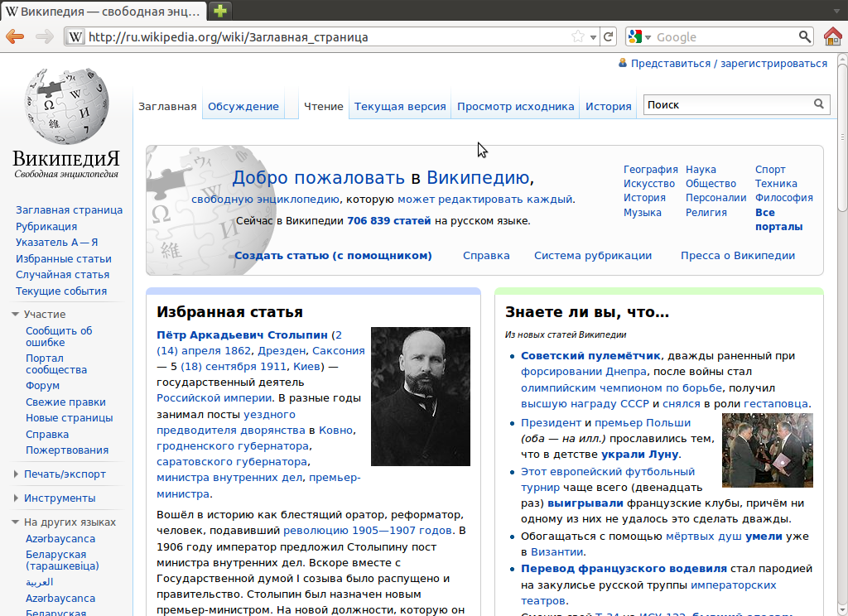Image resolution: width=848 pixels, height=616 pixels.
Task: Open the География portal link
Action: pos(651,169)
